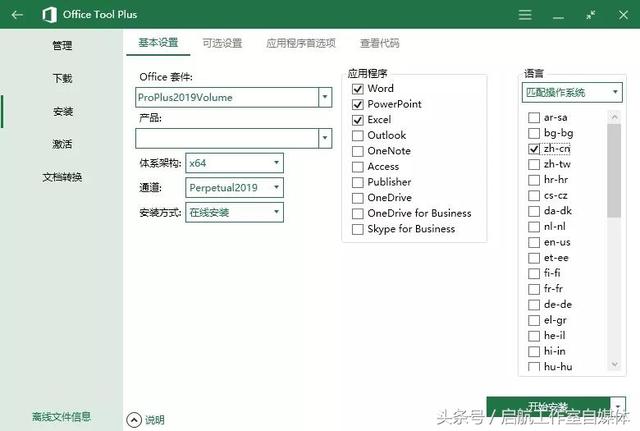Uncheck the zh-cn language checkbox

[534, 149]
